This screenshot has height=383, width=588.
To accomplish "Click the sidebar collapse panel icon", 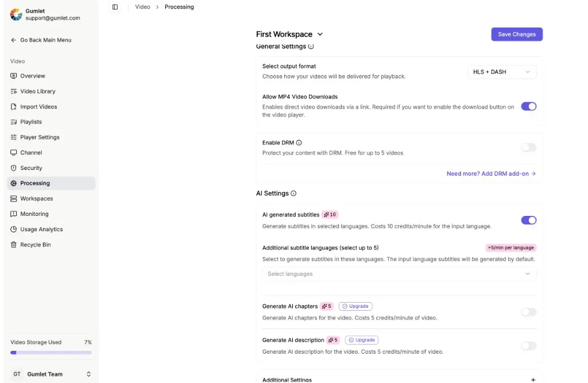I will (115, 7).
